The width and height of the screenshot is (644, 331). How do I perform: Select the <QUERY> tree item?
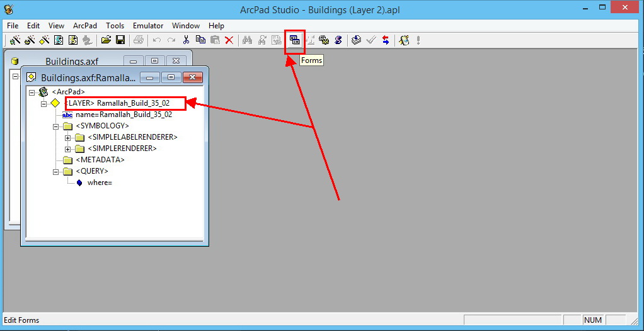92,171
